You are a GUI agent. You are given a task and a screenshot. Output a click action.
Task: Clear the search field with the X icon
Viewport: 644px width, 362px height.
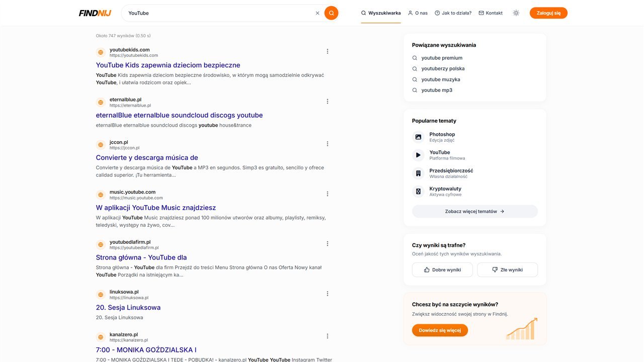(x=317, y=13)
